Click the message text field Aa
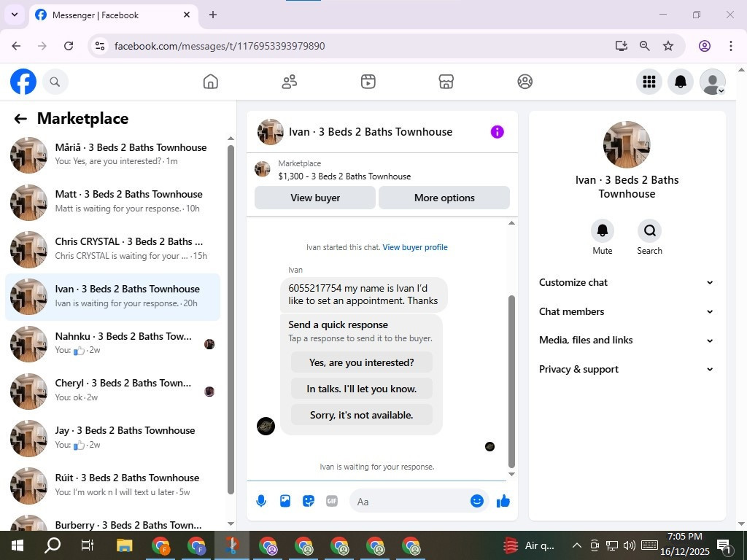747x560 pixels. tap(410, 502)
